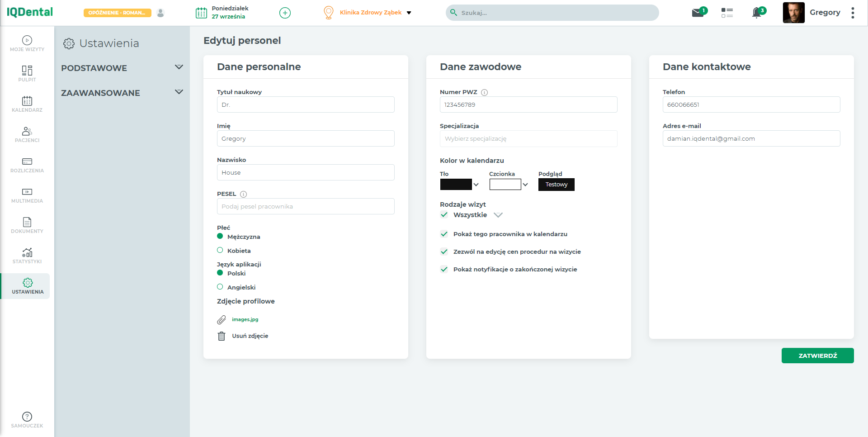Click the black Tło color swatch
868x437 pixels.
[456, 185]
